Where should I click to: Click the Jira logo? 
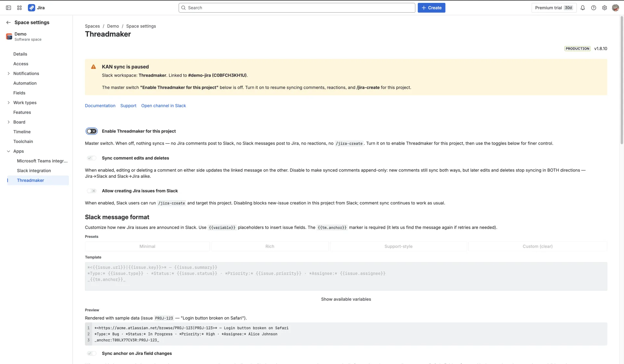pos(36,8)
